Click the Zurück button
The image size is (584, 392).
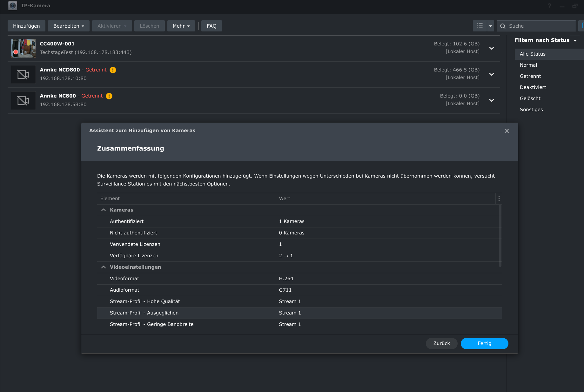click(441, 343)
